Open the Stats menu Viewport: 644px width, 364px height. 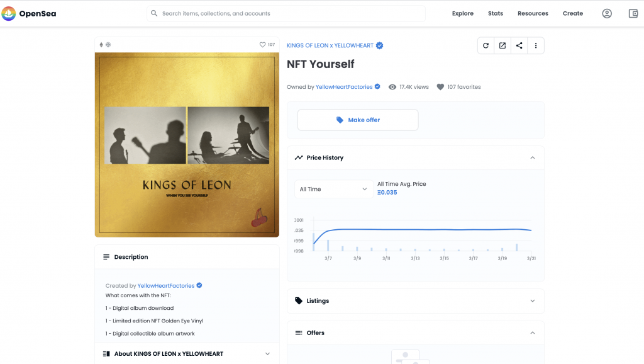[x=496, y=14]
